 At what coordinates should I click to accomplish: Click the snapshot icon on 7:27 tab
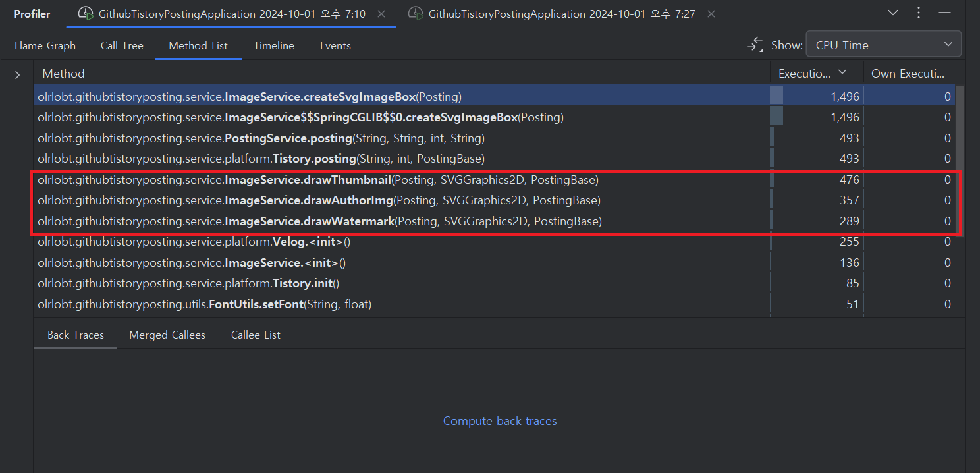click(415, 13)
